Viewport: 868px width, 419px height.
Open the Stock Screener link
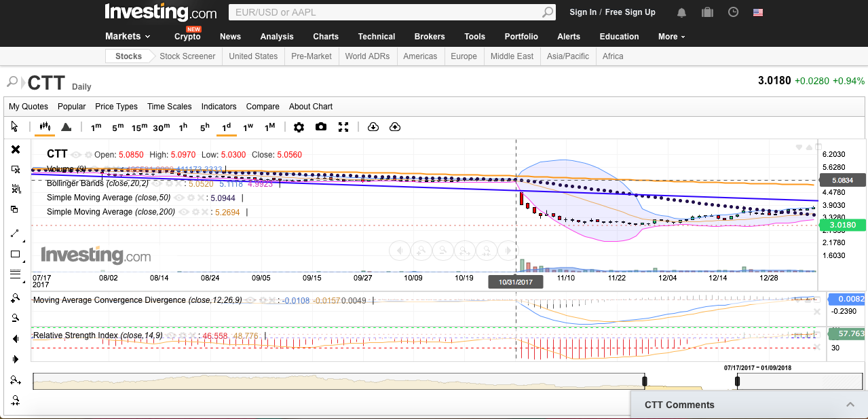tap(187, 56)
